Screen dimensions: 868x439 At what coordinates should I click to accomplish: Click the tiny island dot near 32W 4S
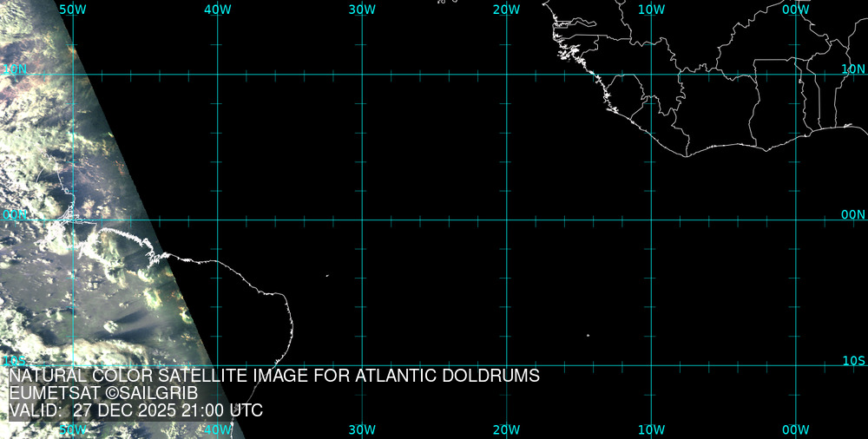(x=327, y=276)
